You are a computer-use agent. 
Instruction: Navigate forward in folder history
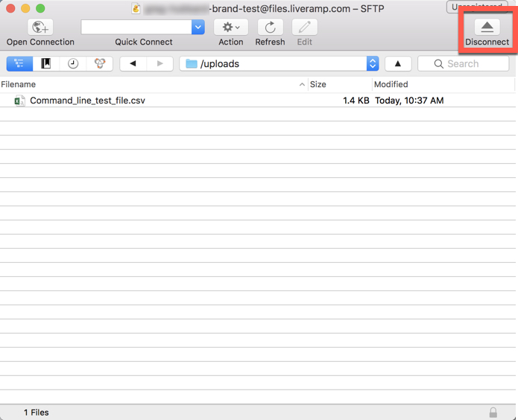(x=160, y=63)
